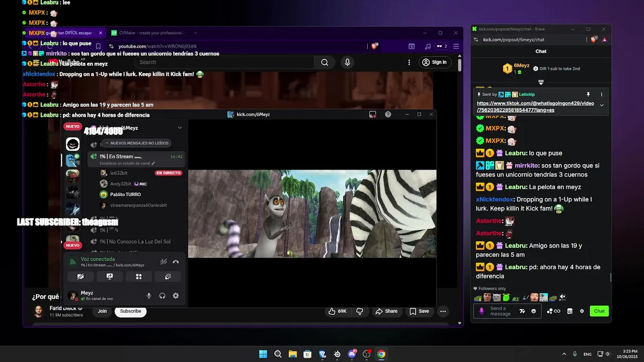Image resolution: width=644 pixels, height=362 pixels.
Task: Click Join on Farid Dieck channel
Action: [102, 311]
